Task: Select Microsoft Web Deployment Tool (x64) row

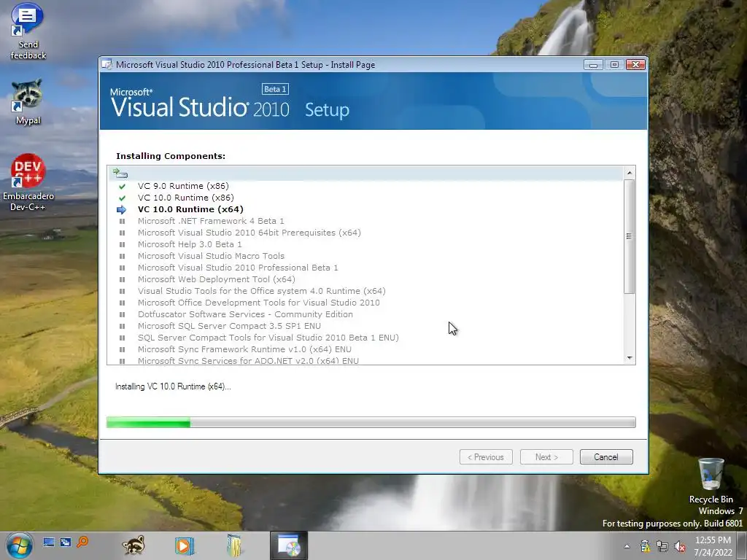Action: [216, 279]
